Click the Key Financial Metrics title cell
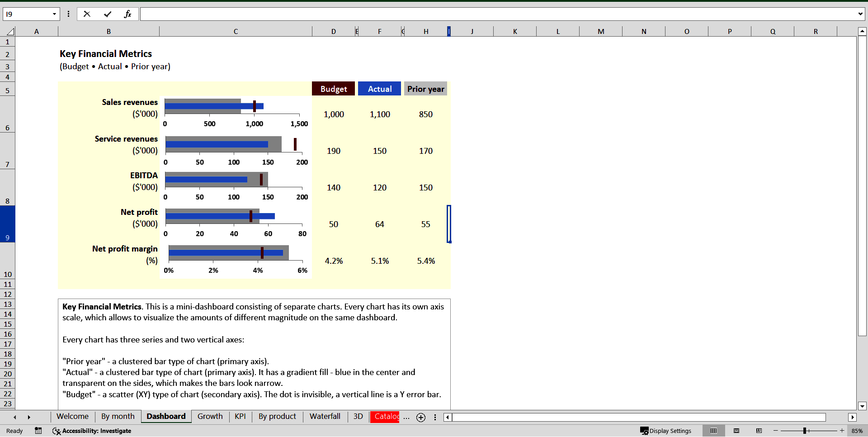 pyautogui.click(x=106, y=54)
